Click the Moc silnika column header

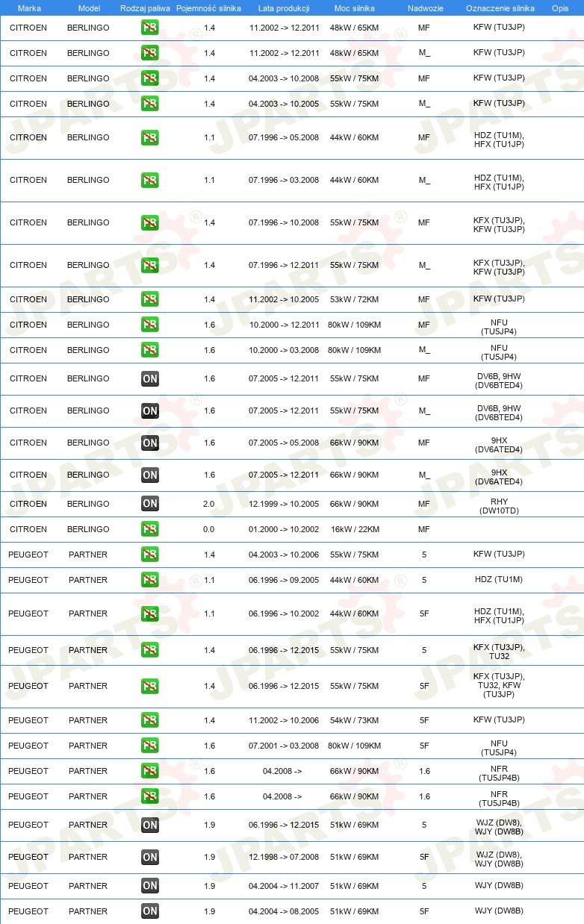coord(355,8)
